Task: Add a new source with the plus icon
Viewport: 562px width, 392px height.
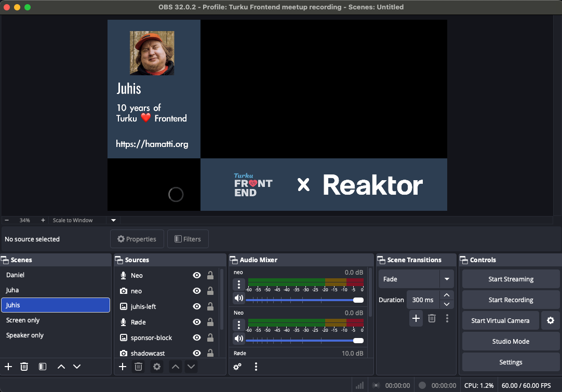Action: pos(123,367)
